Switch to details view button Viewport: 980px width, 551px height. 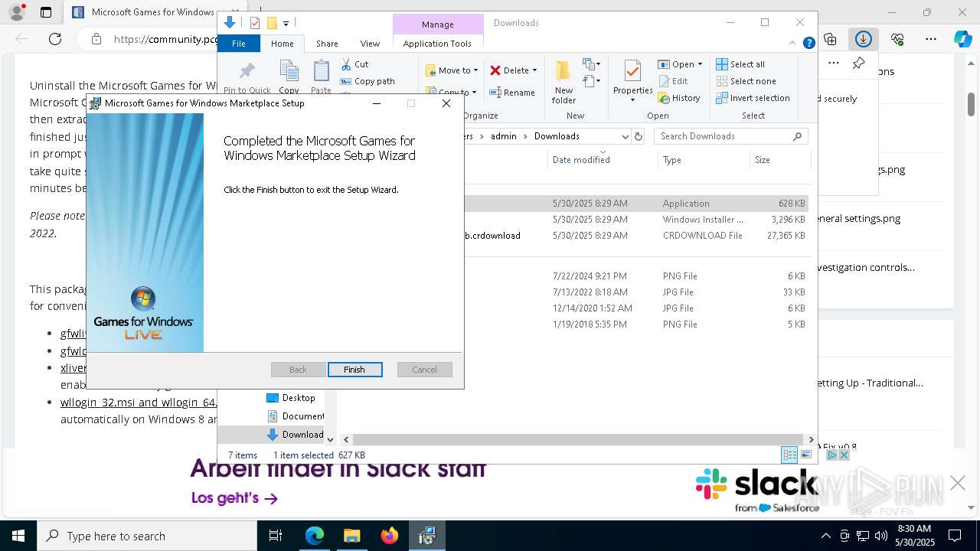click(789, 455)
